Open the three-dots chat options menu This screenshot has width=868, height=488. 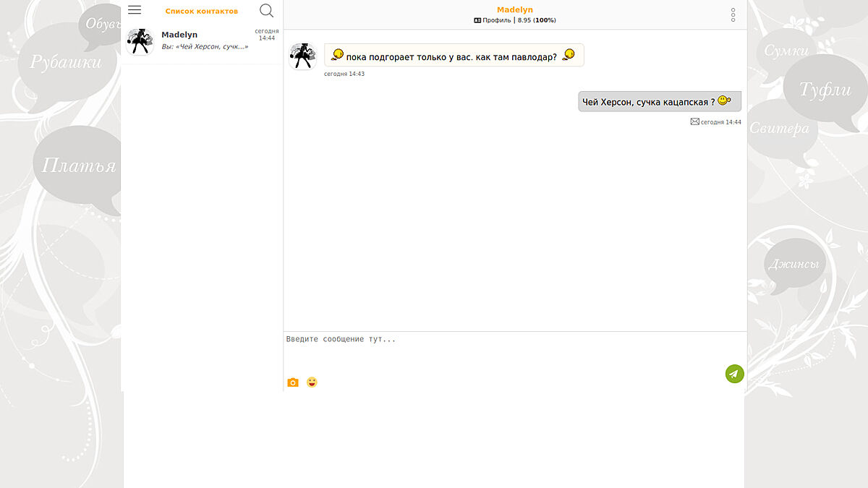[x=733, y=15]
